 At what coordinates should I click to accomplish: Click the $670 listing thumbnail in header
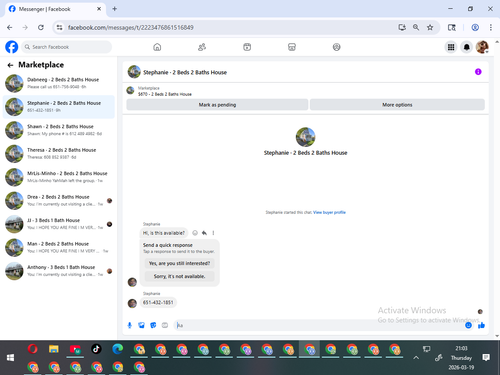[130, 90]
